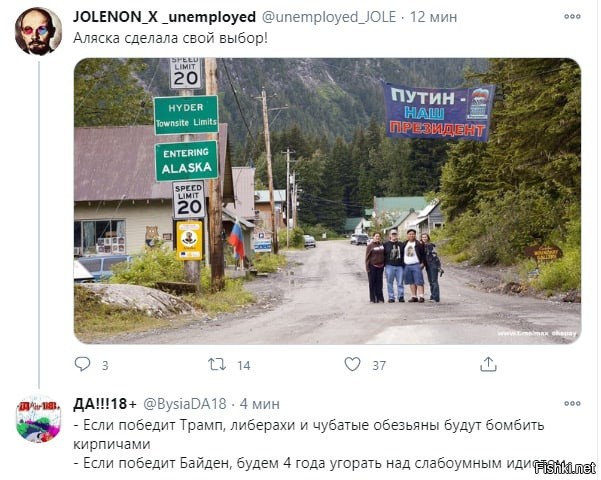View the reply count 3
601x480 pixels.
coord(105,365)
